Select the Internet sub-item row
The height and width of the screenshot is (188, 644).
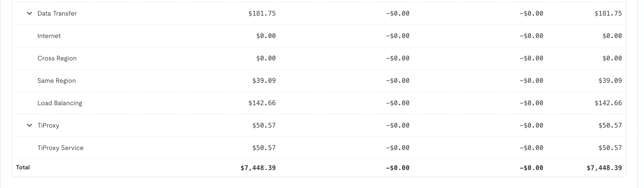(49, 36)
